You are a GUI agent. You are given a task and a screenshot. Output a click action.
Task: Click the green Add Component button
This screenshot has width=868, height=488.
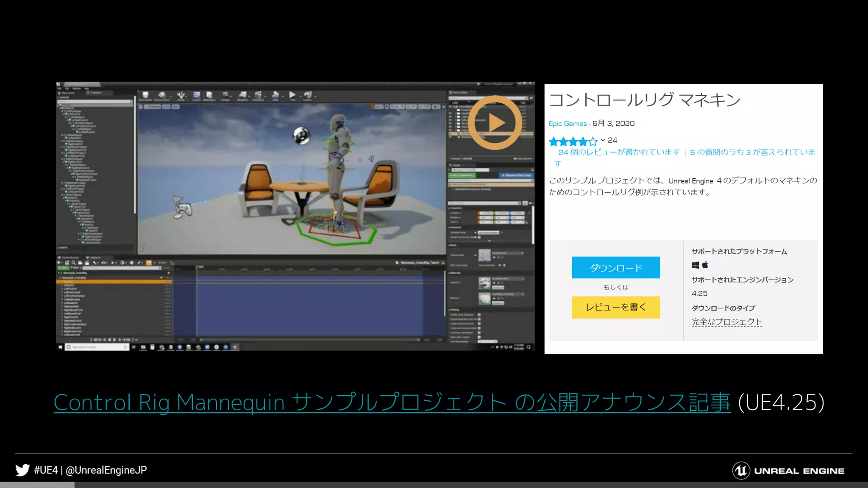462,175
